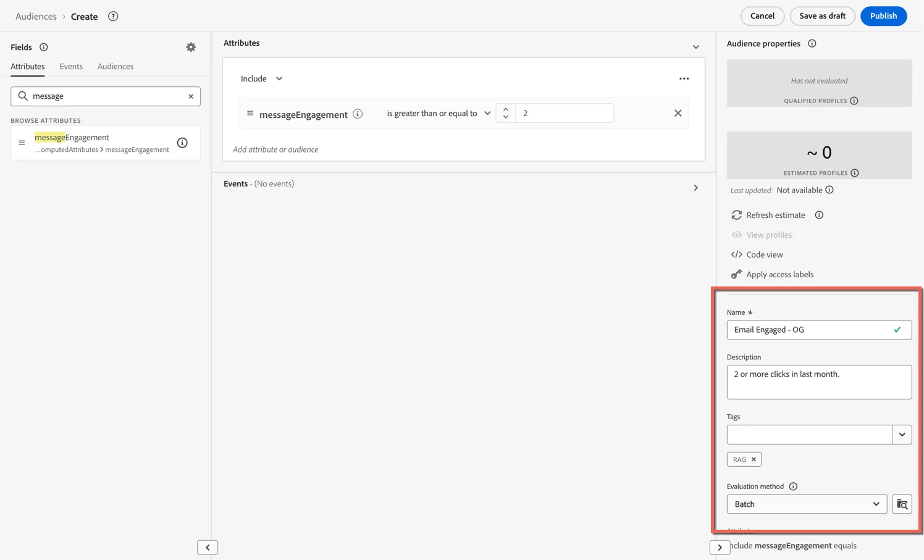The width and height of the screenshot is (924, 560).
Task: Click the Name input field
Action: tap(819, 330)
